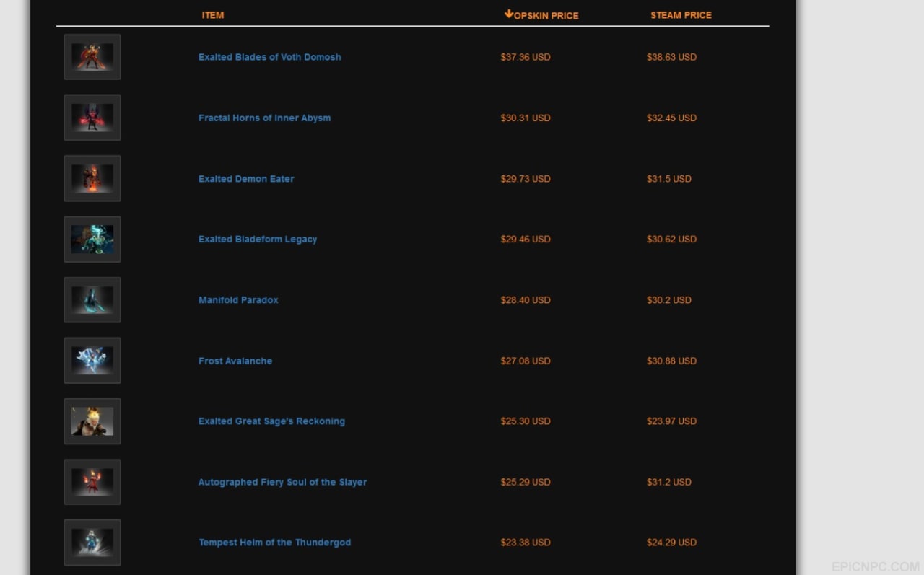
Task: Open the Frost Avalanche item thumbnail
Action: click(x=92, y=360)
